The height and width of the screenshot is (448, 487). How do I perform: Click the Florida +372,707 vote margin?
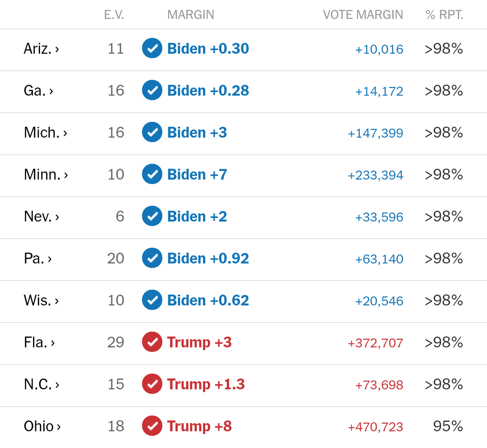tap(375, 343)
